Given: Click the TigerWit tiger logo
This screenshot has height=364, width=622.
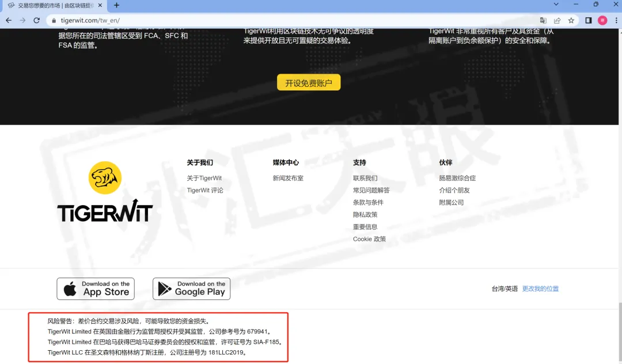Looking at the screenshot, I should tap(105, 177).
